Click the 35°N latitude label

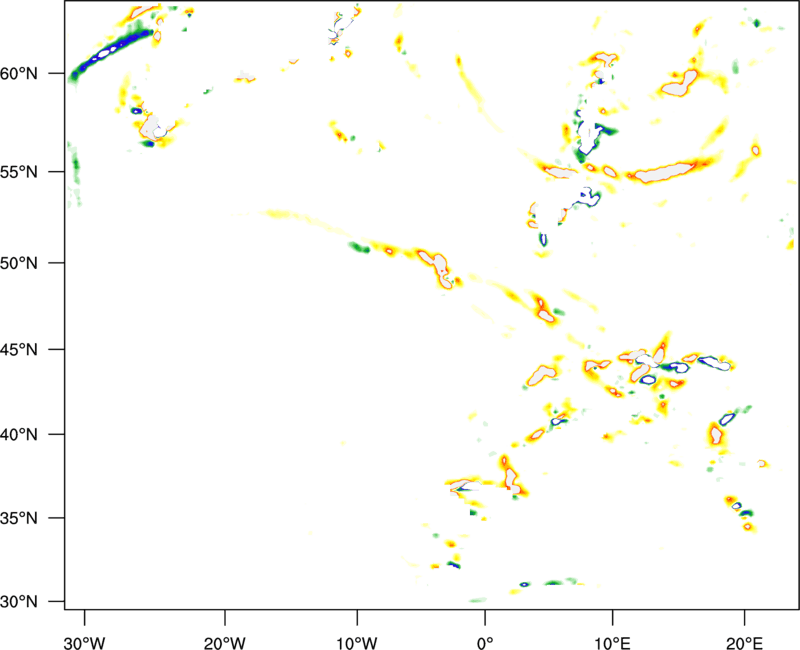pos(19,518)
